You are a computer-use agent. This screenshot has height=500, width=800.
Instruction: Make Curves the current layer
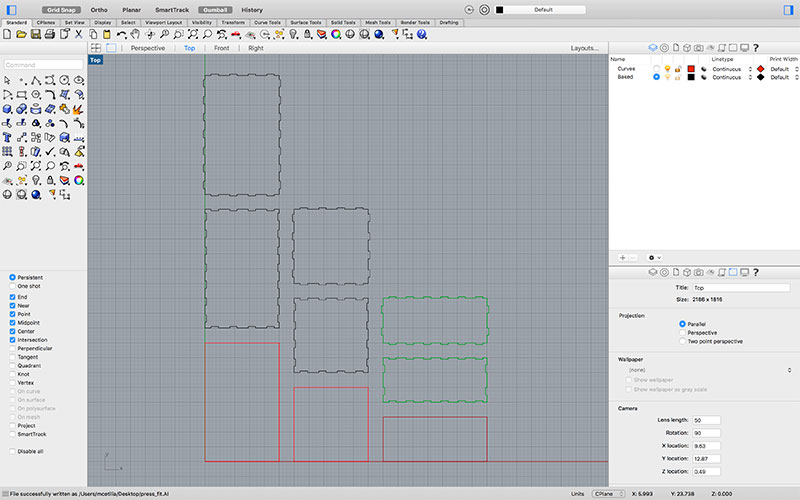coord(656,69)
